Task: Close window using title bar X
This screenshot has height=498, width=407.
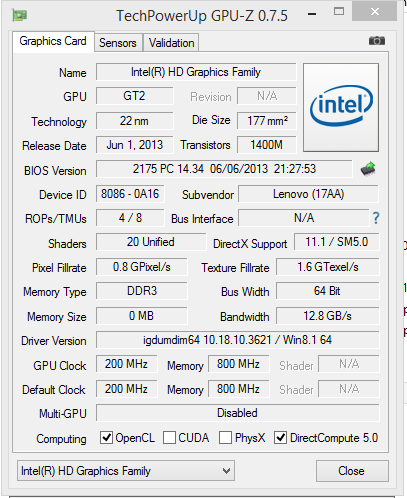Action: click(x=375, y=12)
